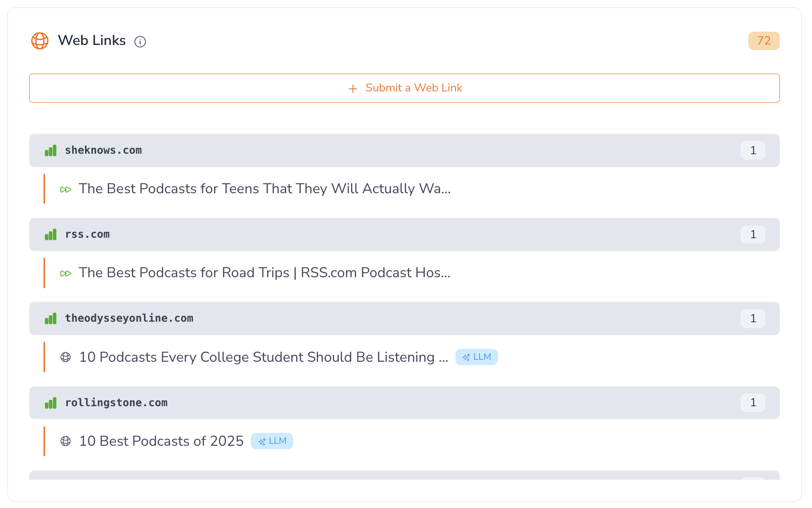Click the signal bars icon next to rollingstone.com
The width and height of the screenshot is (812, 508).
50,403
